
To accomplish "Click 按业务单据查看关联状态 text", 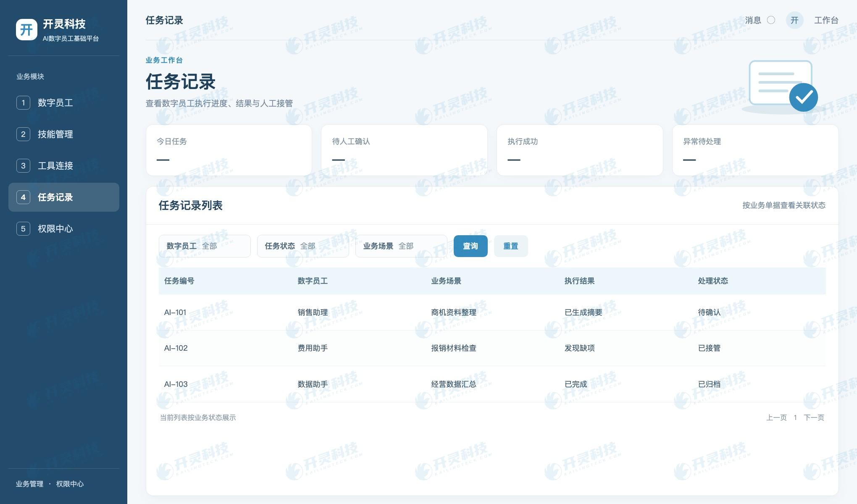I will coord(784,205).
